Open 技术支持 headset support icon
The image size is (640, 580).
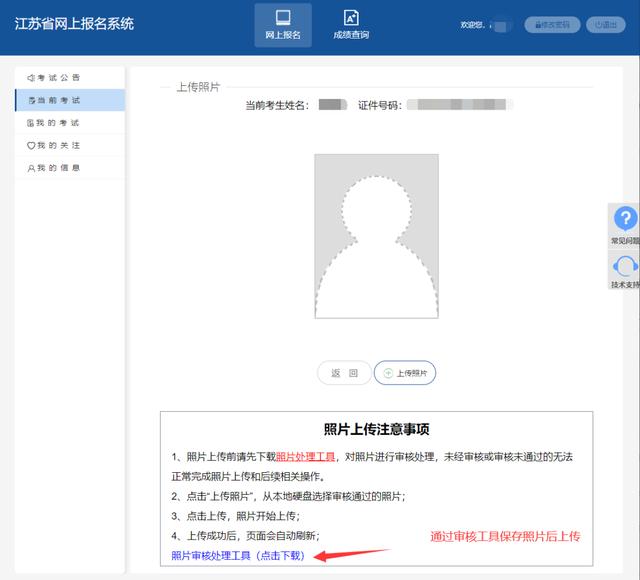click(625, 266)
